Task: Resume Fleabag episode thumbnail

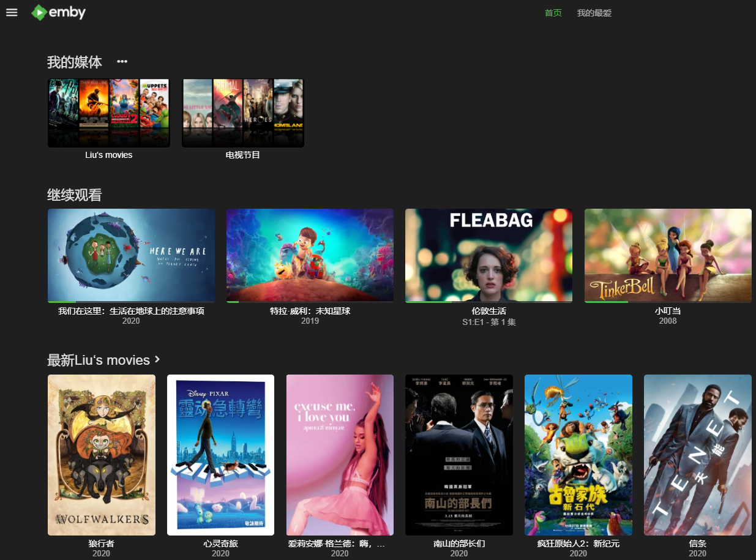Action: click(488, 255)
